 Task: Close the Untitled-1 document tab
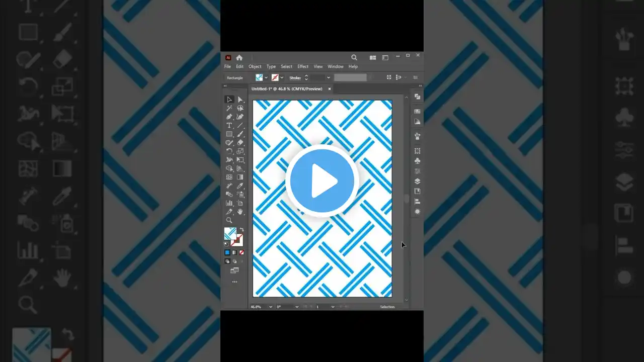point(330,89)
